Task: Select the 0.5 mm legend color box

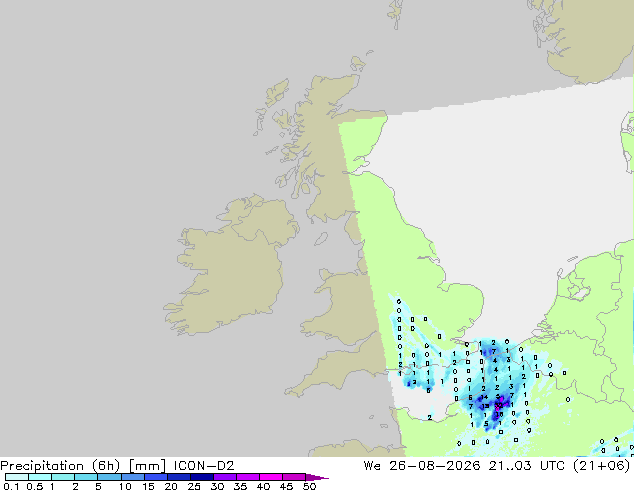Action: pos(40,477)
